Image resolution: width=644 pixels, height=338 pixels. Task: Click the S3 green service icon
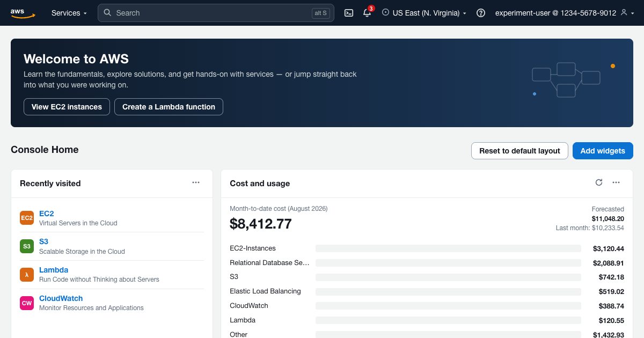tap(27, 246)
